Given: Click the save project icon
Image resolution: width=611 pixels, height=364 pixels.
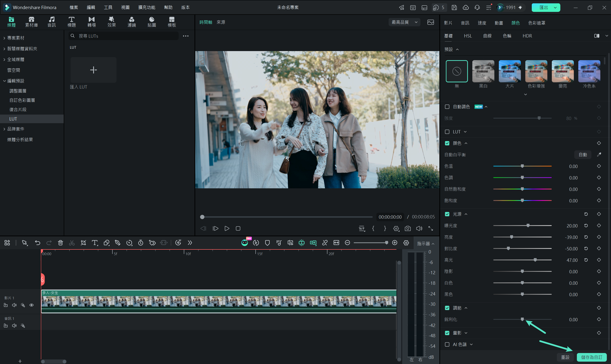Looking at the screenshot, I should [454, 7].
